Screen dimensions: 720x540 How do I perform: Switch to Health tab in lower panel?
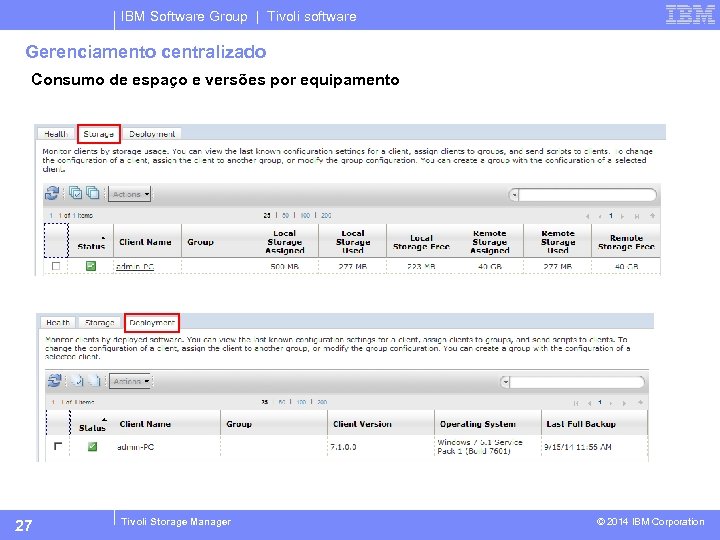[58, 322]
